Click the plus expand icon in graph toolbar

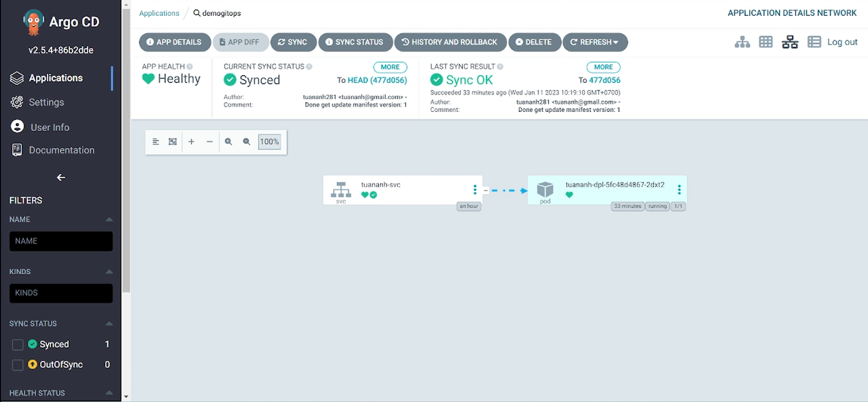(x=191, y=142)
